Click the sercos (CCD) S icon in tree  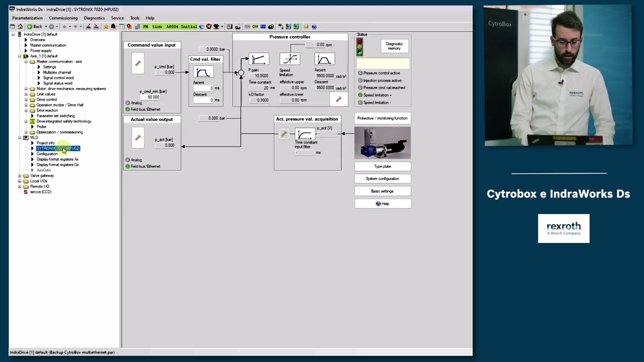coord(26,192)
